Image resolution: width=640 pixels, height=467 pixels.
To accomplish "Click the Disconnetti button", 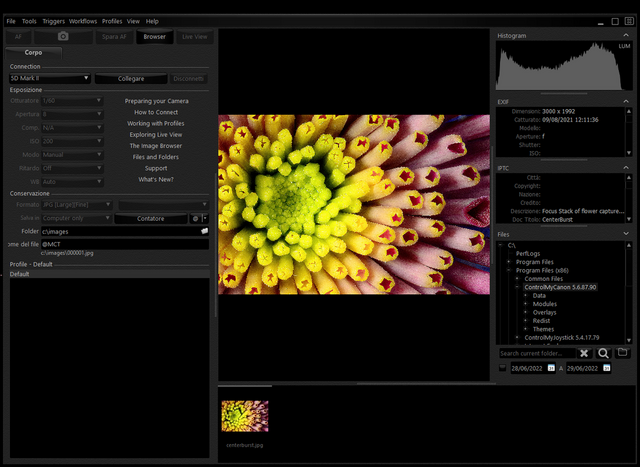I will coord(189,78).
